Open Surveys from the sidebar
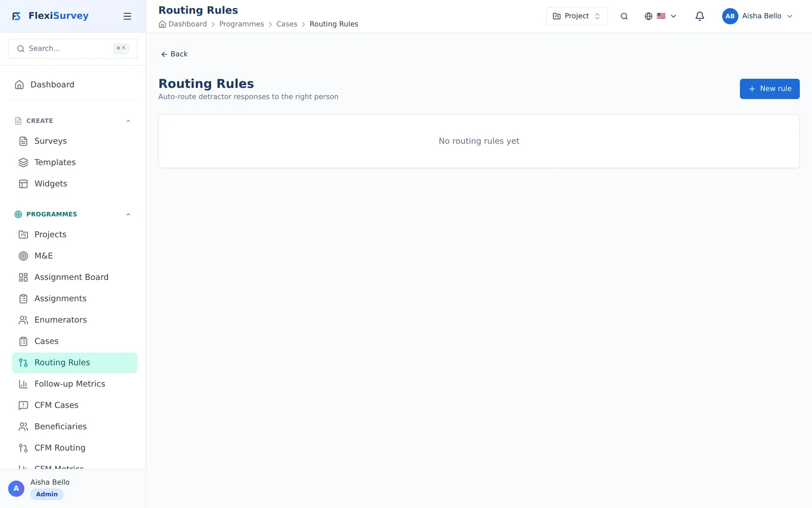The width and height of the screenshot is (812, 508). pyautogui.click(x=75, y=141)
